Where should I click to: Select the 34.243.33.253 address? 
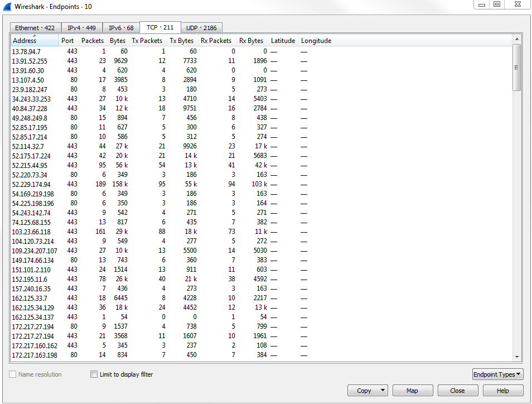31,99
